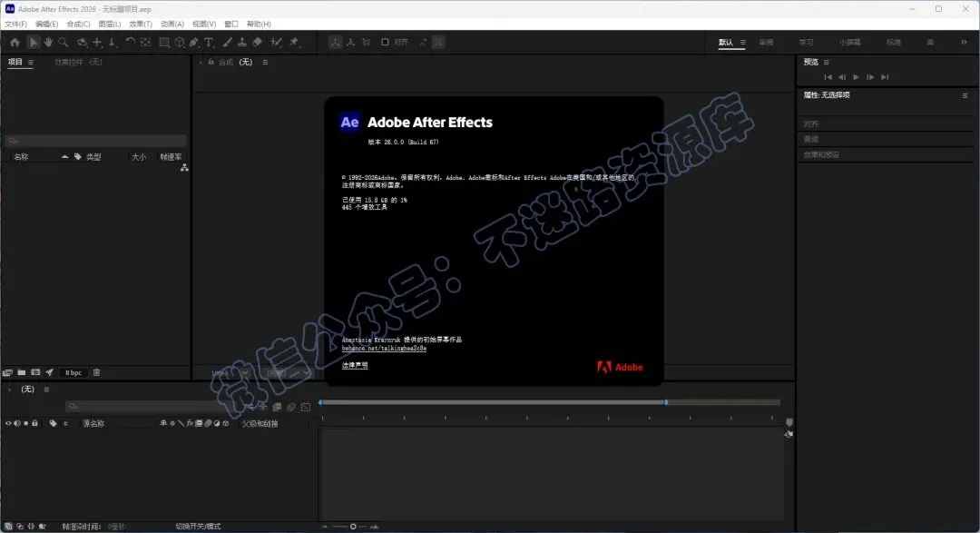The image size is (980, 533).
Task: Go to first frame in the Preview panel
Action: (828, 77)
